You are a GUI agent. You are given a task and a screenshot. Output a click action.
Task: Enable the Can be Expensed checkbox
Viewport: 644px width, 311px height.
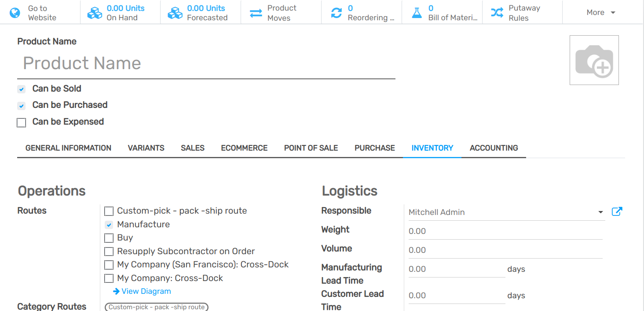point(21,122)
